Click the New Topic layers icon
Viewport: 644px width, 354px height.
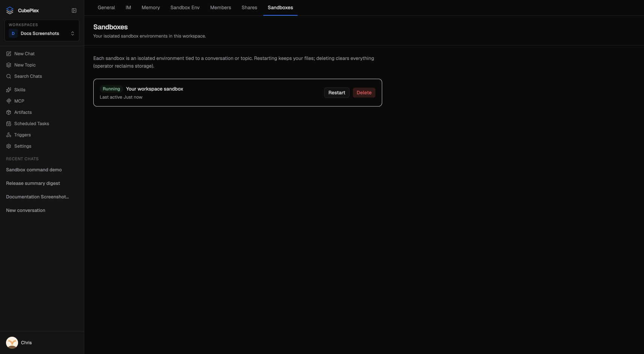(x=9, y=65)
